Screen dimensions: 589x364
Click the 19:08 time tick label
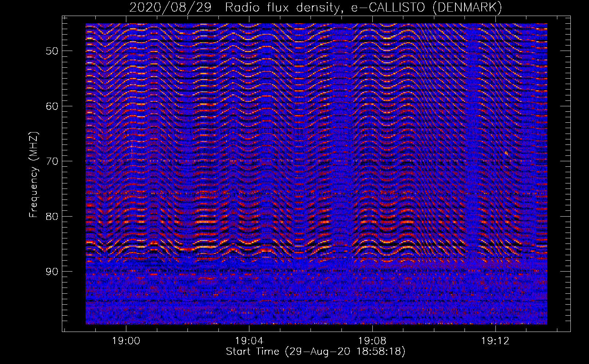point(372,341)
